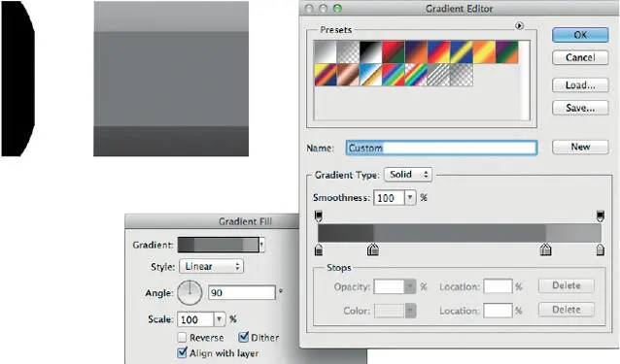Open the Style Linear dropdown
The width and height of the screenshot is (620, 364).
[x=212, y=267]
